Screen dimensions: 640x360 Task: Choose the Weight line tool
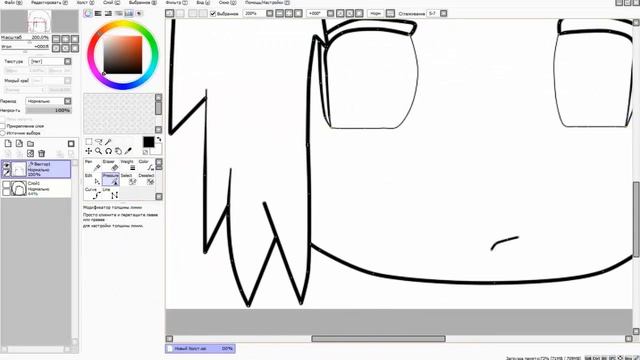tap(129, 165)
